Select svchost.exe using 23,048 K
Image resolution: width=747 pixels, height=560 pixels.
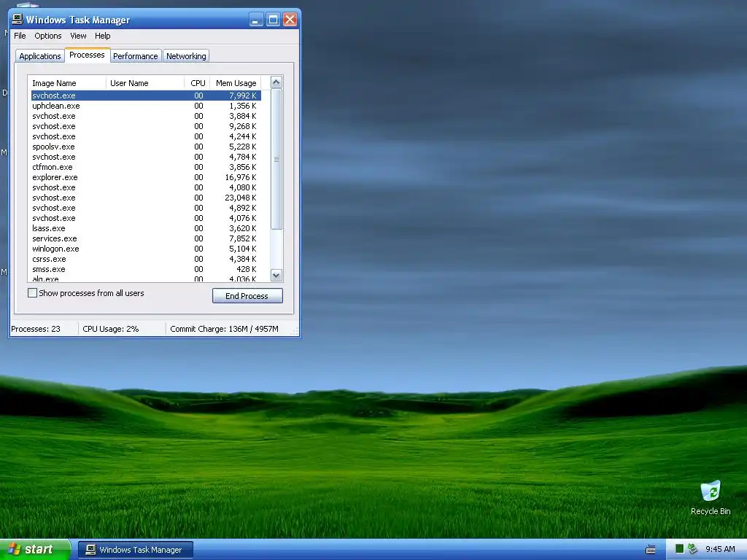click(146, 198)
